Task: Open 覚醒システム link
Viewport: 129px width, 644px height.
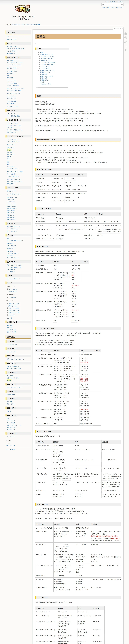Action: (x=11, y=154)
